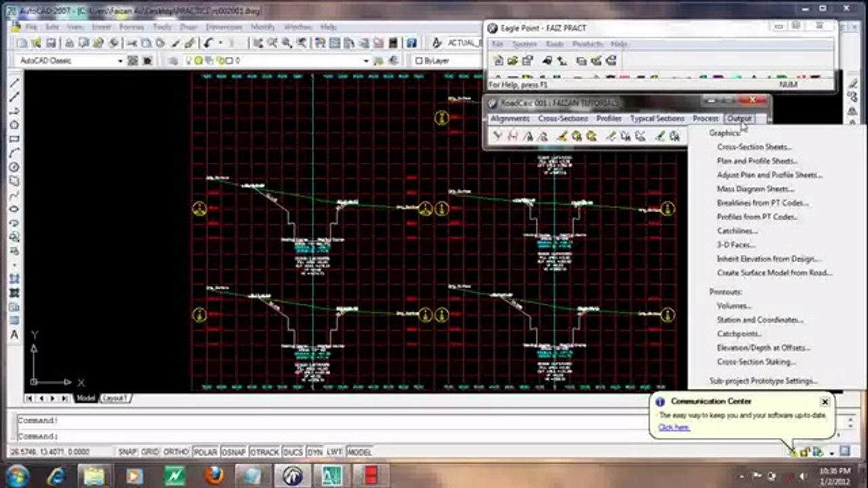Open the Cross-Sections menu in RoadCalc
Viewport: 868px width, 488px height.
[x=563, y=119]
